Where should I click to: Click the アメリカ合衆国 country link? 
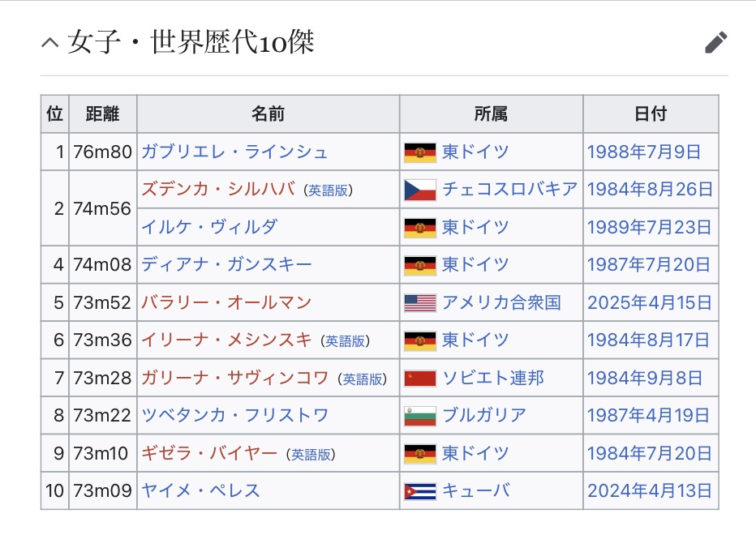coord(500,302)
